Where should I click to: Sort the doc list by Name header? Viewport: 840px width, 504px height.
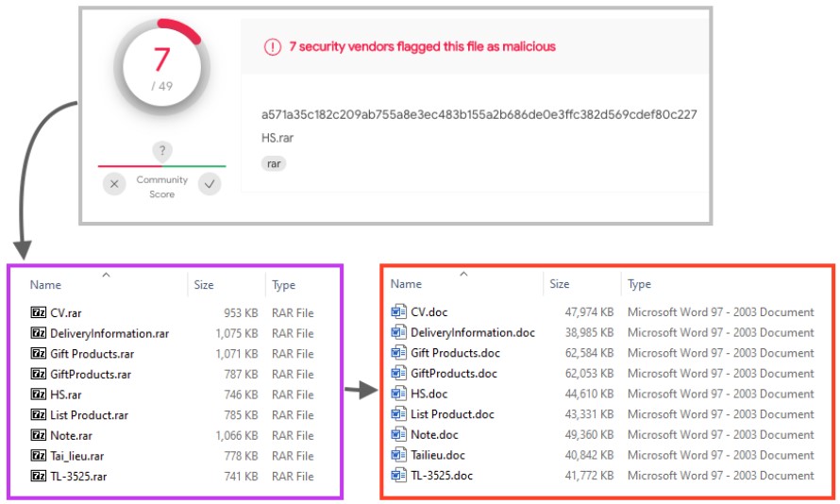[406, 284]
